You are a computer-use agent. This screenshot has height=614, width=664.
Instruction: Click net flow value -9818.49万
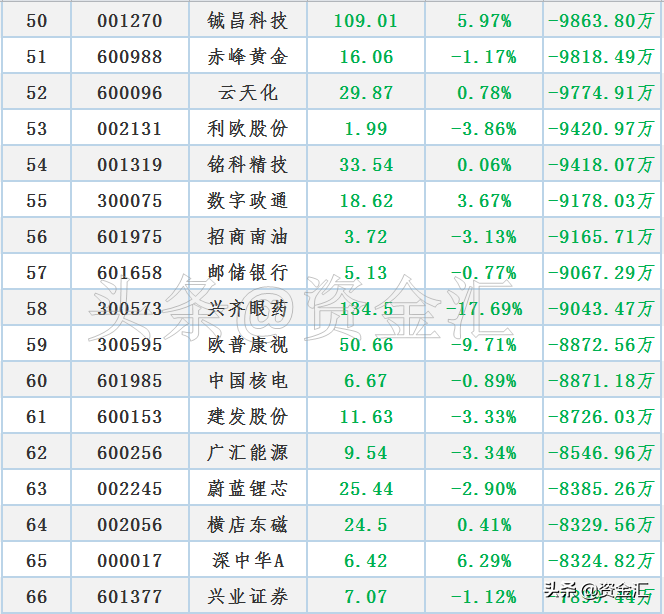pyautogui.click(x=601, y=57)
